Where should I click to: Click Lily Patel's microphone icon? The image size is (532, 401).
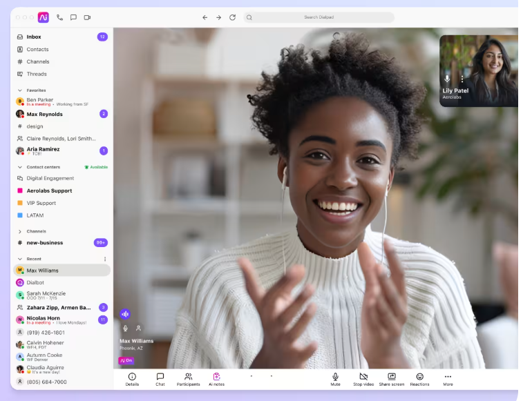447,79
